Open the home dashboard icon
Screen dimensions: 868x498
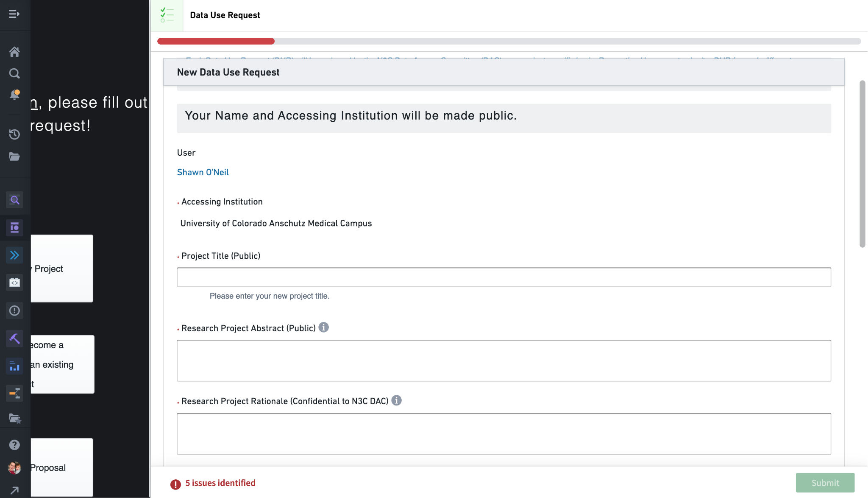point(15,52)
